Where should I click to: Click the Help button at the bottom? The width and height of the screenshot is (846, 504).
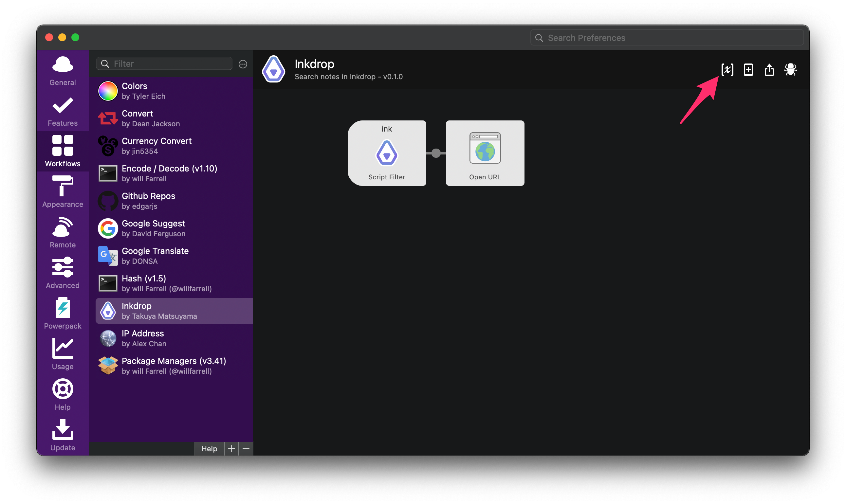coord(209,448)
